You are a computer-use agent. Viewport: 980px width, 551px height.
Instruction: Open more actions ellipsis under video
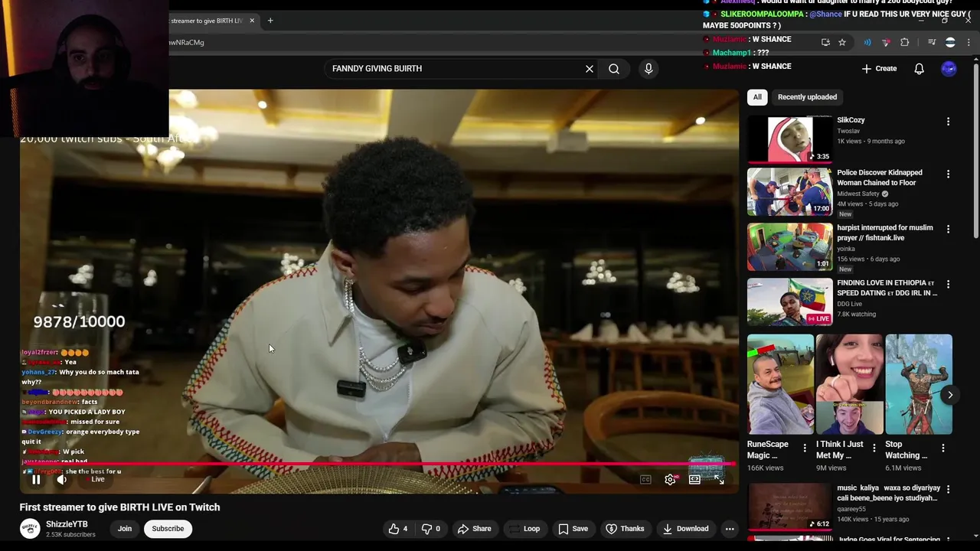pos(730,529)
